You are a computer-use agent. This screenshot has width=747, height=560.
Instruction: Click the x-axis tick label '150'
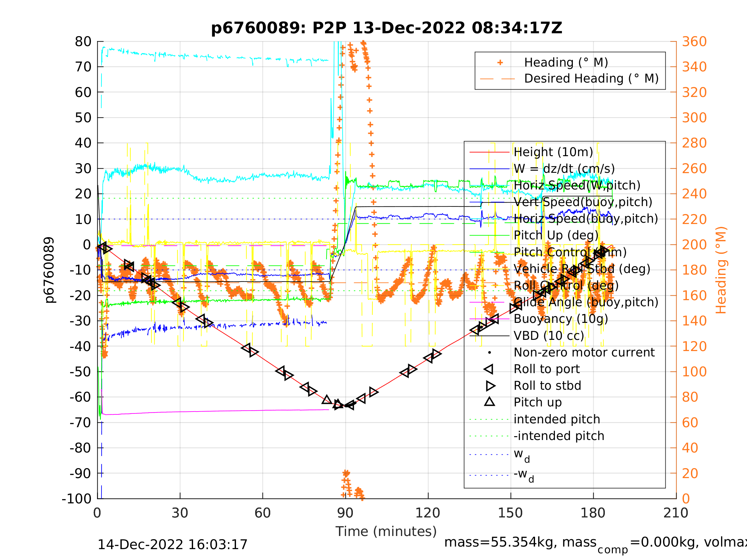[510, 513]
